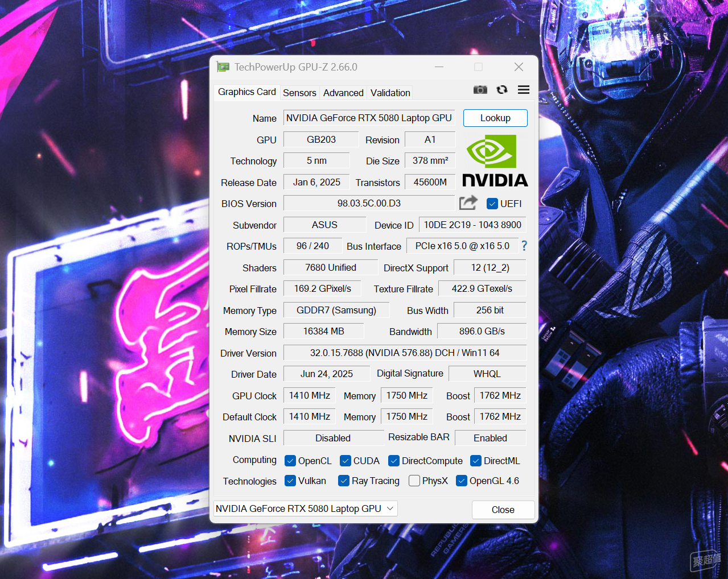The width and height of the screenshot is (728, 579).
Task: Click the Default Clock 1410 MHz value
Action: pos(309,416)
